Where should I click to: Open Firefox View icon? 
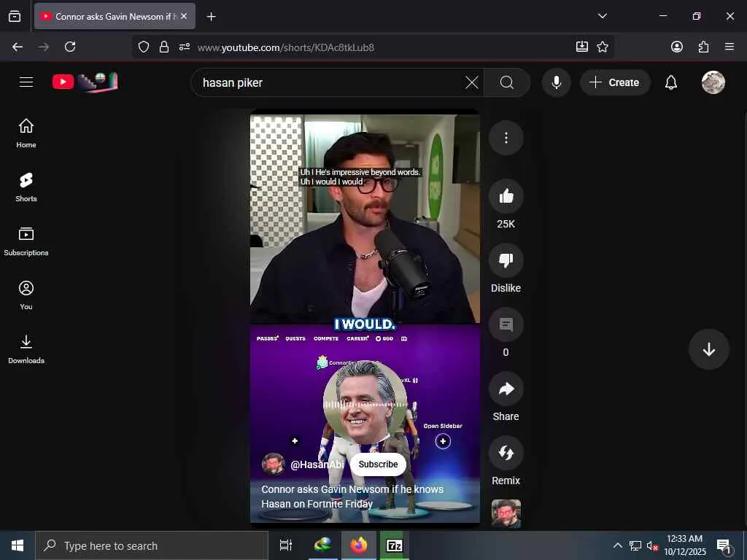click(15, 16)
